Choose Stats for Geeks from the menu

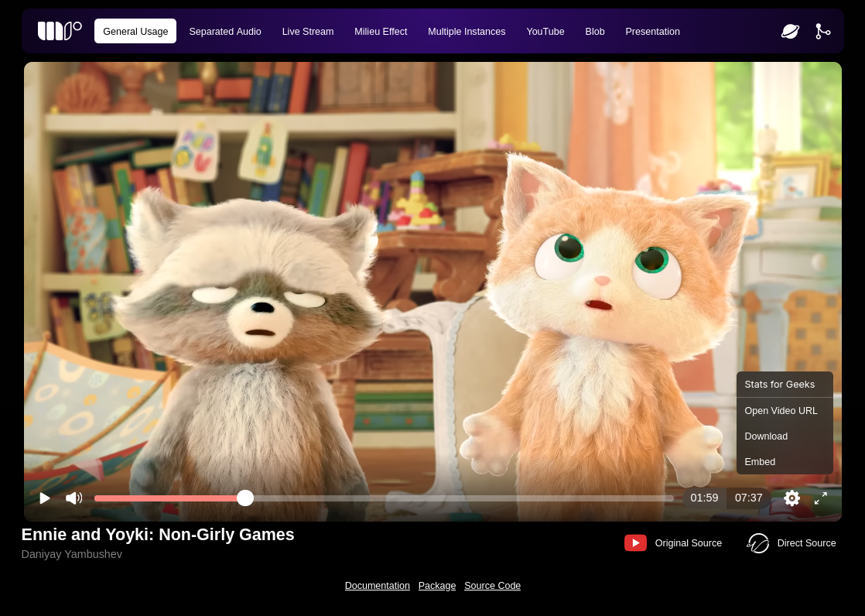pos(780,385)
